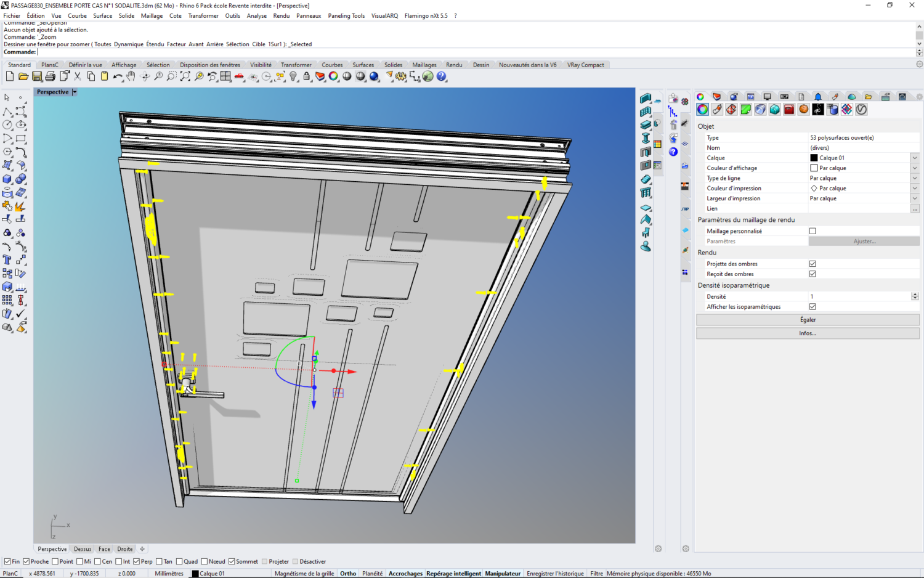Open the Zoom window tool
Viewport: 924px width, 578px height.
tap(172, 76)
